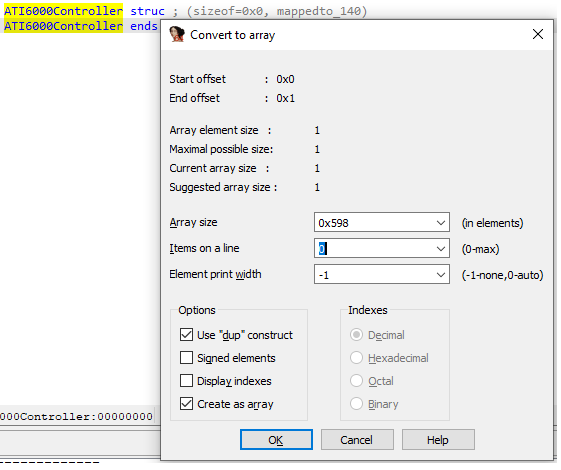This screenshot has height=470, width=561.
Task: Click the IDA icon in dialog title bar
Action: [x=177, y=34]
